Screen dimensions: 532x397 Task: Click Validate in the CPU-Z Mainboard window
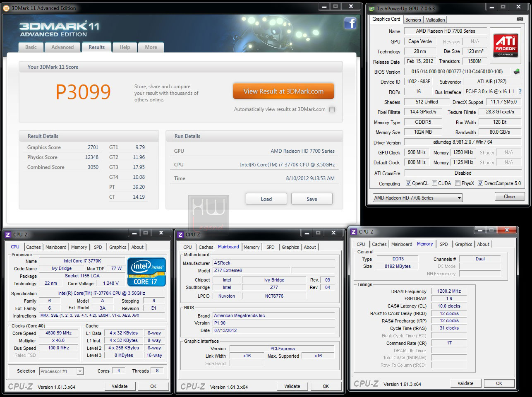tap(292, 386)
